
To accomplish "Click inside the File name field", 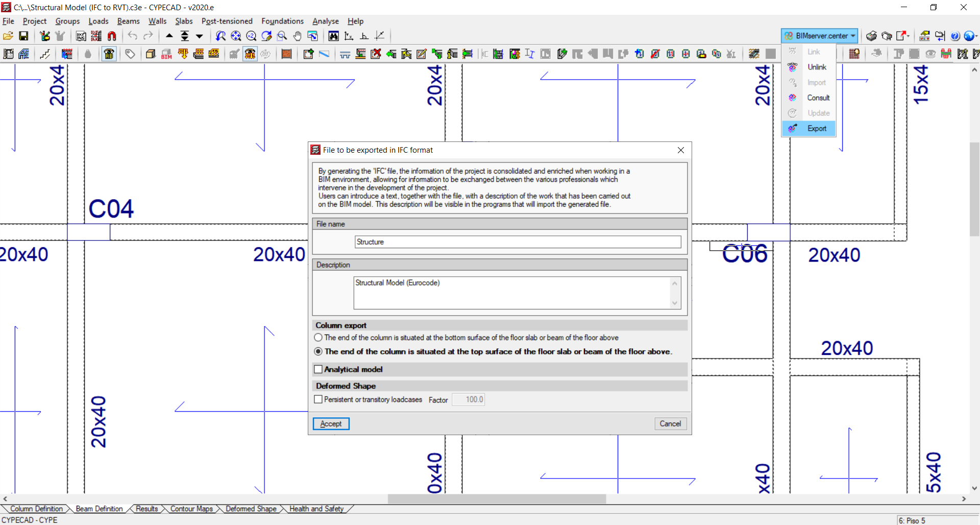I will click(x=517, y=242).
